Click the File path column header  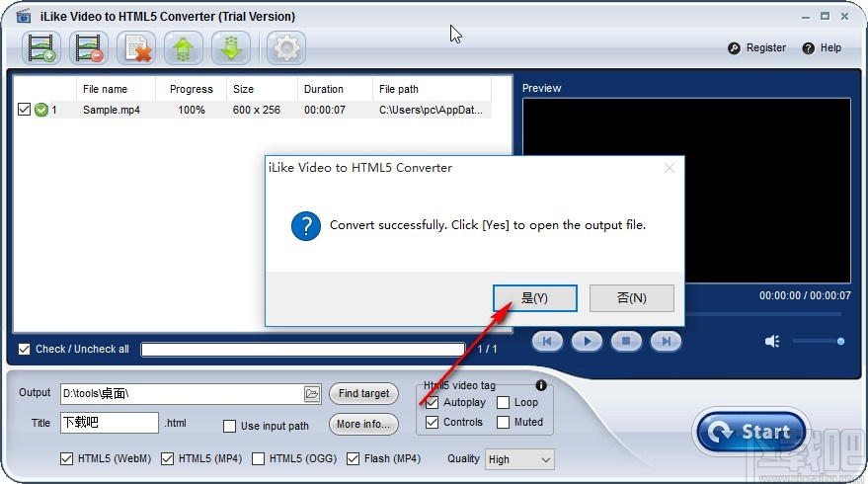pyautogui.click(x=432, y=89)
